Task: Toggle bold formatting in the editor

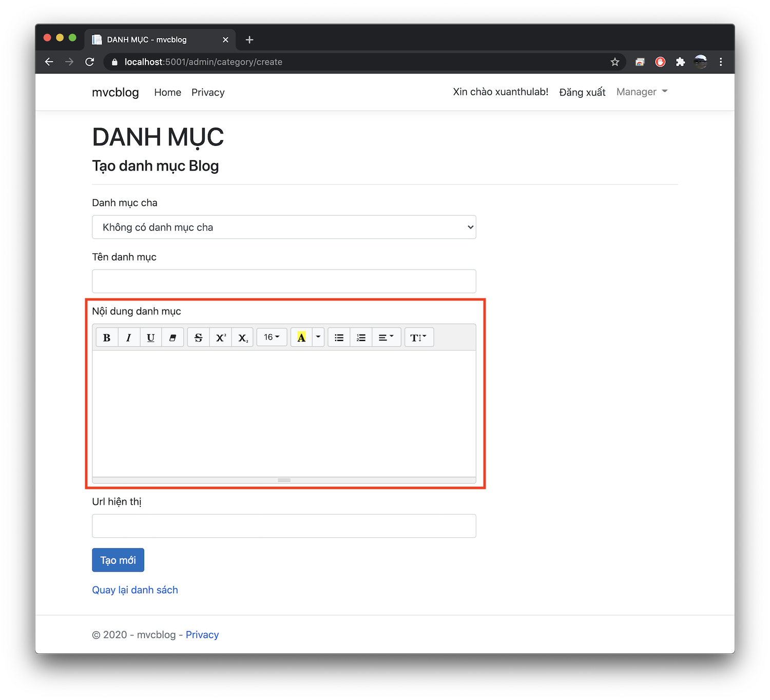Action: (107, 337)
